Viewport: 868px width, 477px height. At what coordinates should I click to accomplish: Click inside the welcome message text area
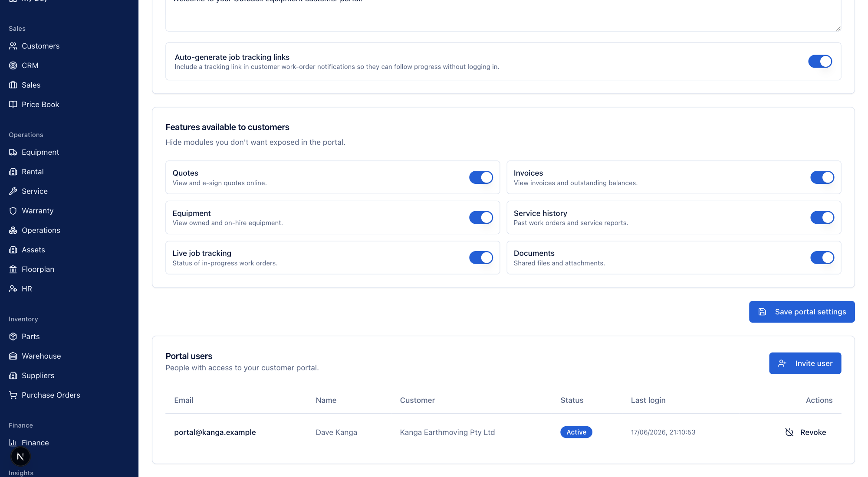click(503, 15)
